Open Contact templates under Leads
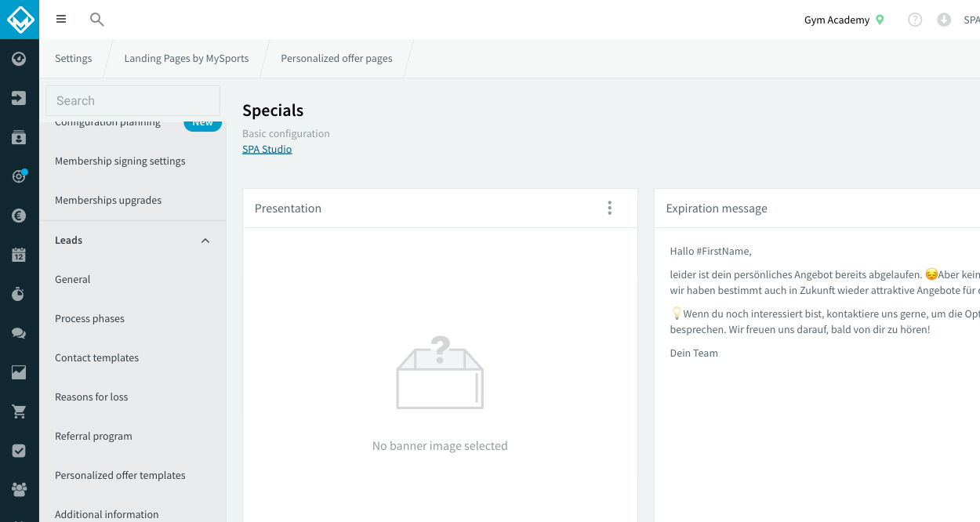The height and width of the screenshot is (522, 980). 96,357
